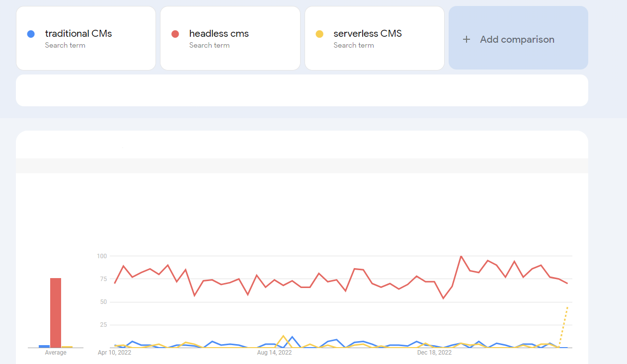
Task: Click the Search term label under headless cms
Action: (209, 45)
